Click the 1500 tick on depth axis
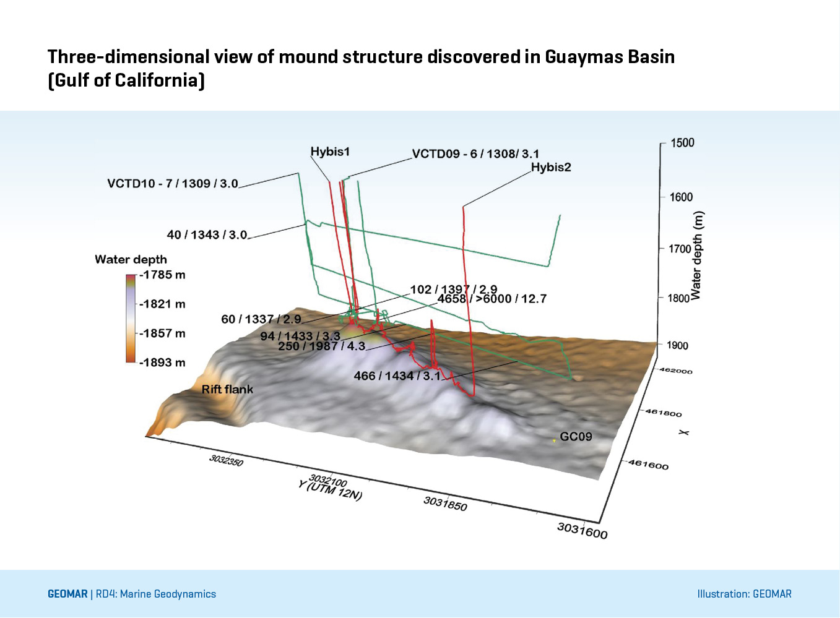Image resolution: width=840 pixels, height=618 pixels. (682, 143)
